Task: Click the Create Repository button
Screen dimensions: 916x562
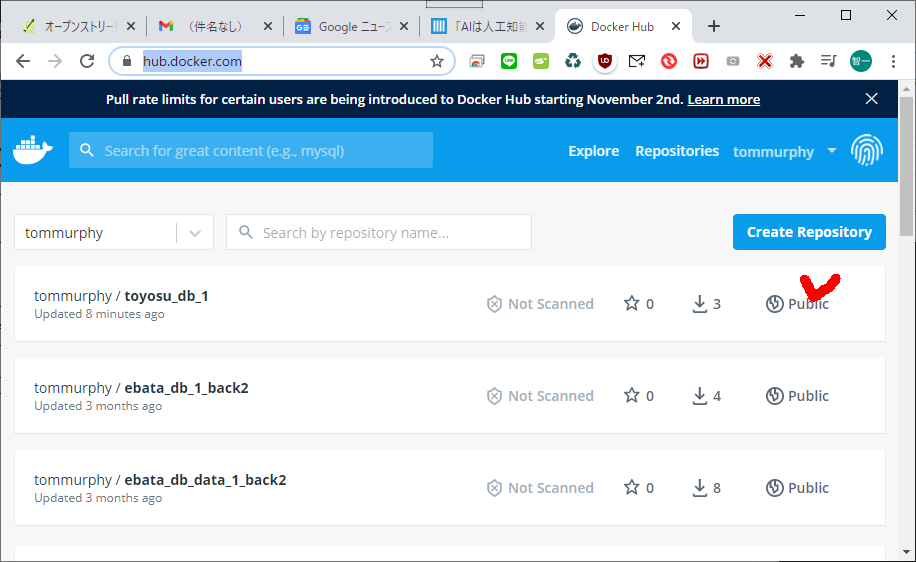Action: click(x=809, y=232)
